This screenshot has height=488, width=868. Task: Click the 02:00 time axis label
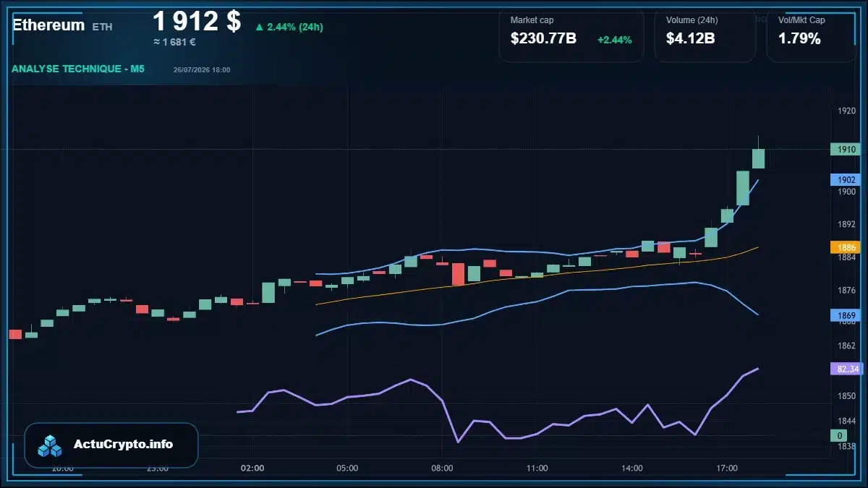(x=252, y=468)
